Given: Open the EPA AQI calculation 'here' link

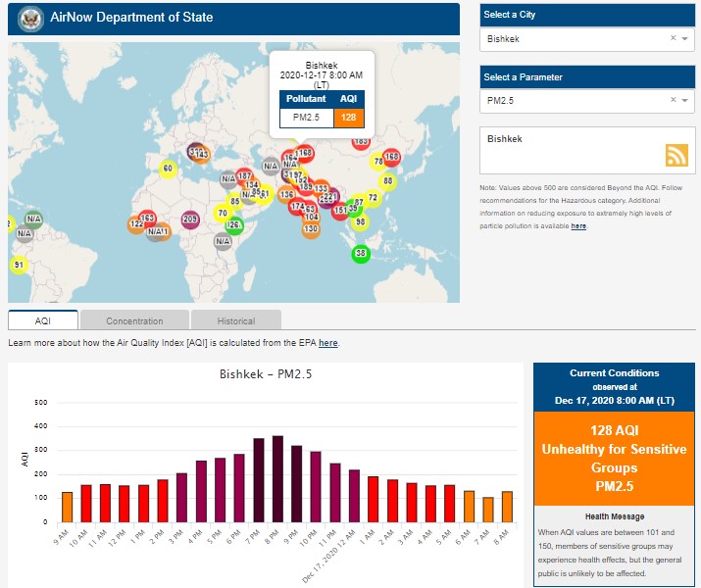Looking at the screenshot, I should (327, 343).
